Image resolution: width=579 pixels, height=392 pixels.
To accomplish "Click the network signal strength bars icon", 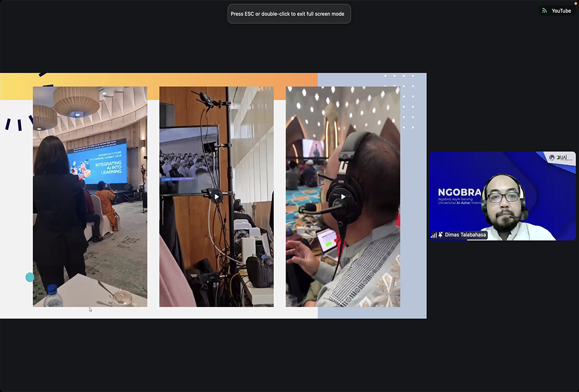I will (x=434, y=235).
